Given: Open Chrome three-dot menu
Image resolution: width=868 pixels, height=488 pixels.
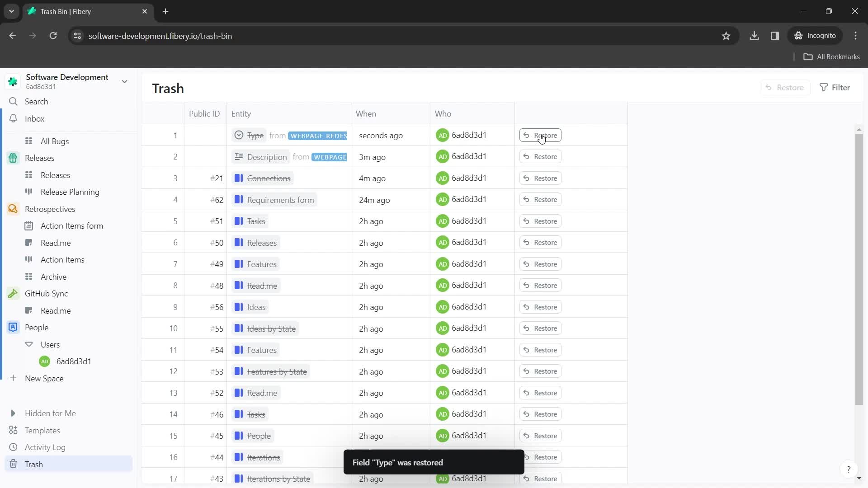Looking at the screenshot, I should tap(855, 36).
